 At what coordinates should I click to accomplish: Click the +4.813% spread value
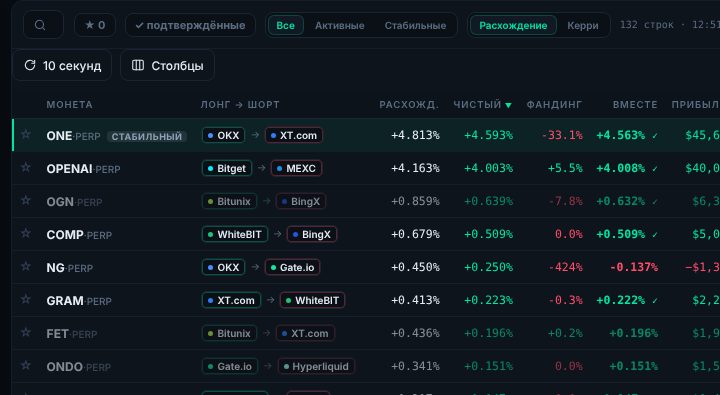(x=415, y=135)
